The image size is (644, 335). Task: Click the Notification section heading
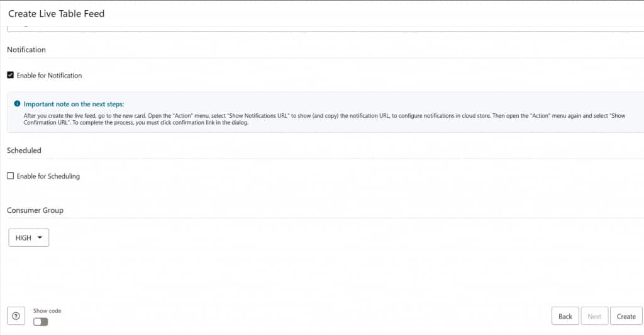click(x=26, y=49)
